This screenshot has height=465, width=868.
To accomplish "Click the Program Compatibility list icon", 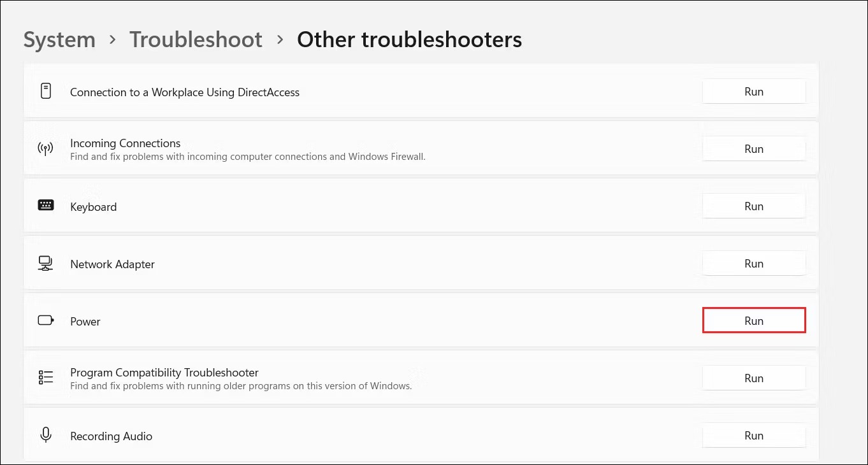I will click(x=46, y=378).
